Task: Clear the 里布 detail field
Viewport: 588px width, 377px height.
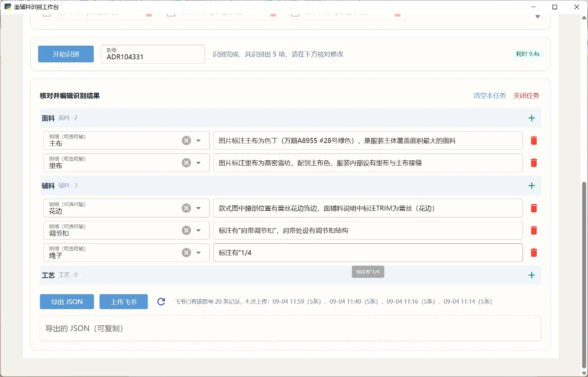Action: click(x=187, y=163)
